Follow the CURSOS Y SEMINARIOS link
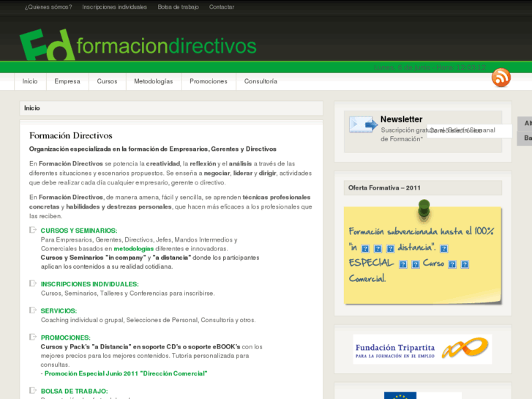 point(79,231)
